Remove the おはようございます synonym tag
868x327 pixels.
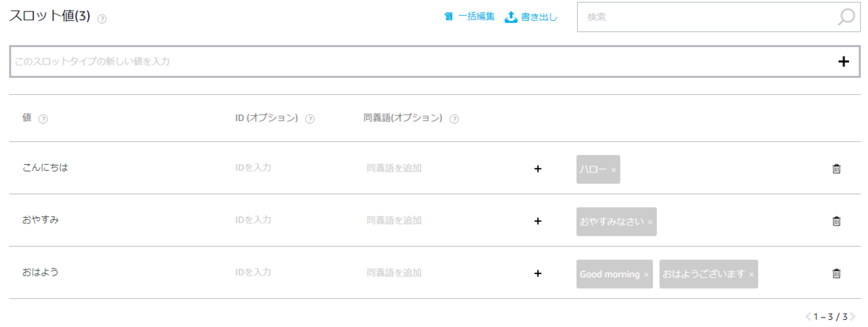coord(752,275)
